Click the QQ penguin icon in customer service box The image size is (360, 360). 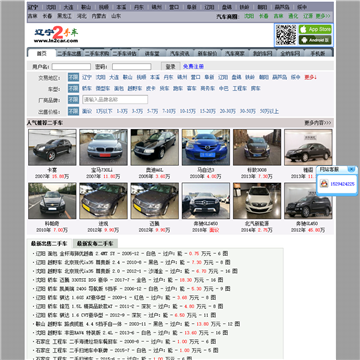point(324,183)
